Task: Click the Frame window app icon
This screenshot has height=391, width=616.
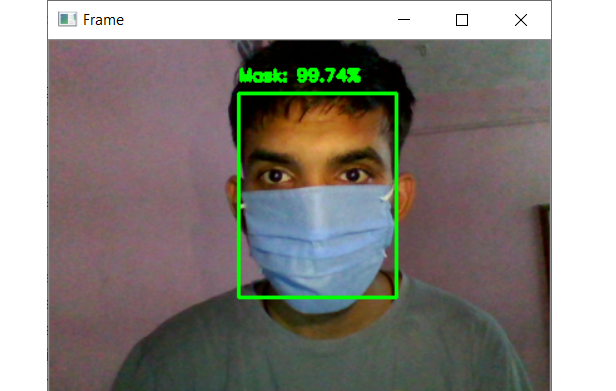Action: [x=67, y=19]
